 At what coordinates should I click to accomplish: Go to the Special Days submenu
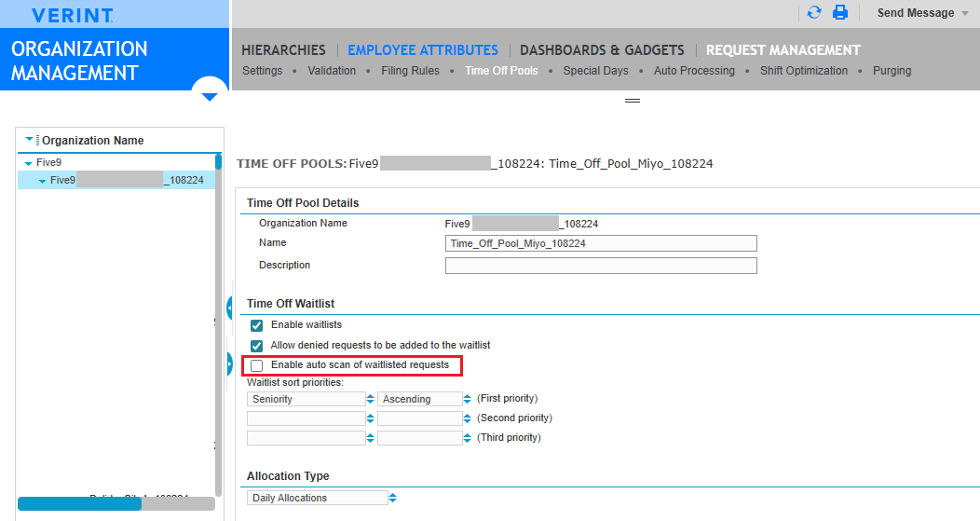pyautogui.click(x=595, y=71)
